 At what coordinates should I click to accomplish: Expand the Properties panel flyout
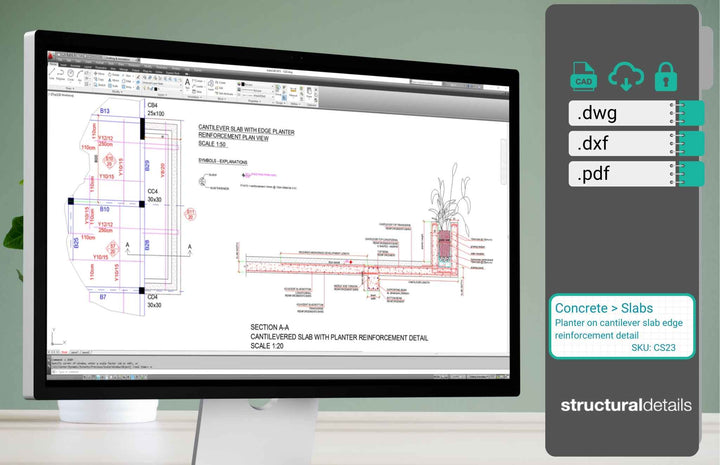tap(254, 101)
